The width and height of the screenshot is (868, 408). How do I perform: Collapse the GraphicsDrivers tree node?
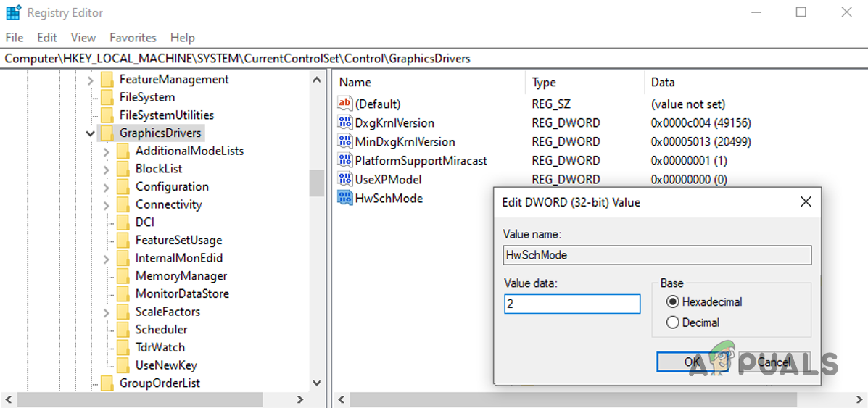90,133
